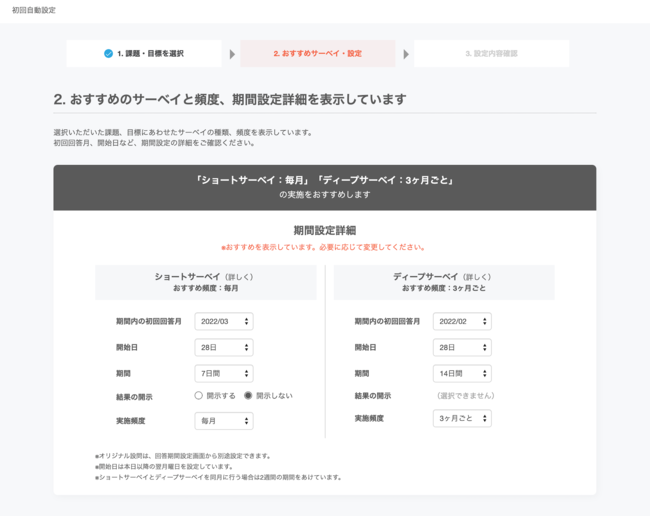The image size is (650, 517).
Task: Click the 初回自動設定 page title
Action: tap(34, 10)
